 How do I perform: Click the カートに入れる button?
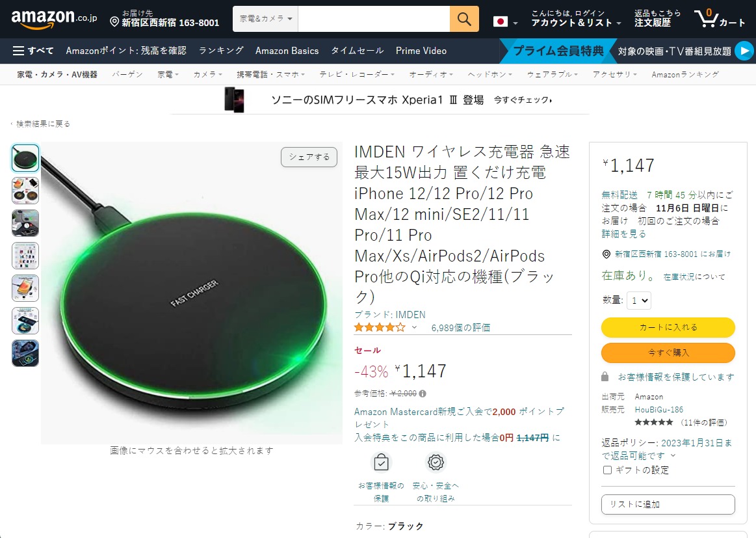668,328
